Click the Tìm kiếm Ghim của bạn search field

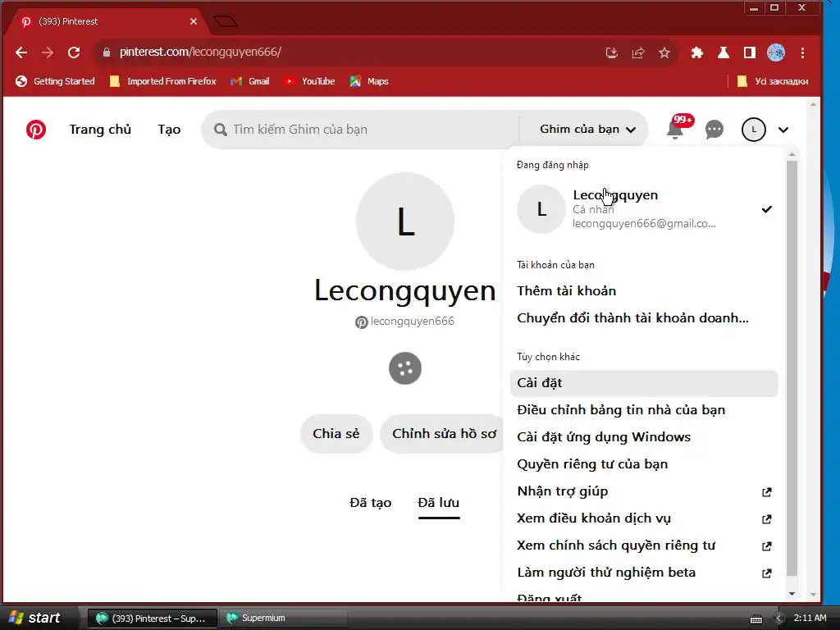[360, 129]
